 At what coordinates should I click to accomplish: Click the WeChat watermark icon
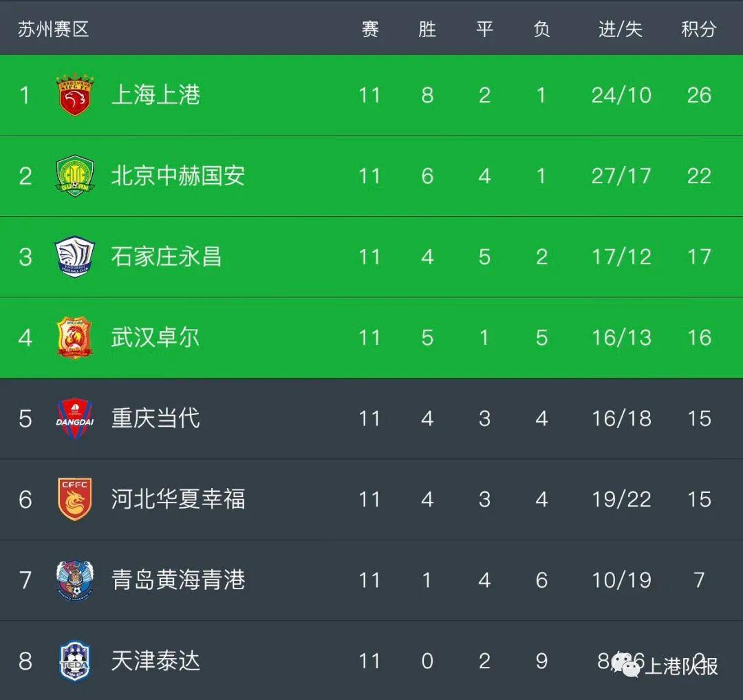point(627,664)
